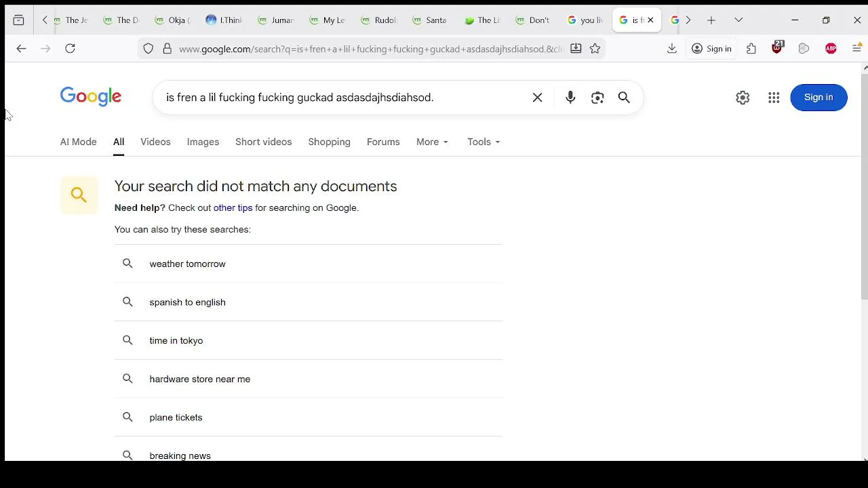Try the 'spanish to english' suggestion
Viewport: 868px width, 488px height.
[308, 302]
